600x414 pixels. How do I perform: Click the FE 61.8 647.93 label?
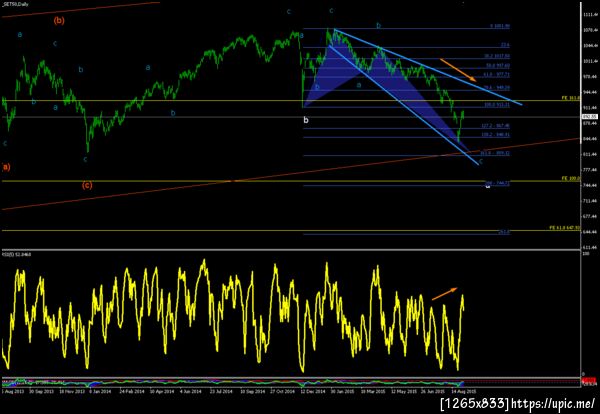[565, 228]
